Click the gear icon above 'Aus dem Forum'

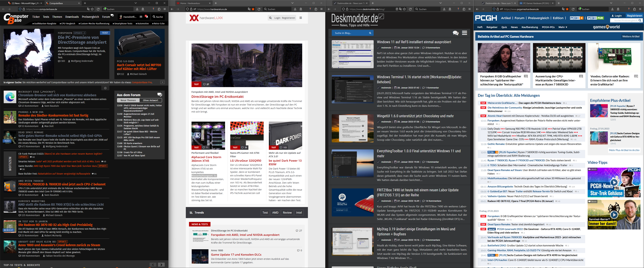click(x=105, y=88)
